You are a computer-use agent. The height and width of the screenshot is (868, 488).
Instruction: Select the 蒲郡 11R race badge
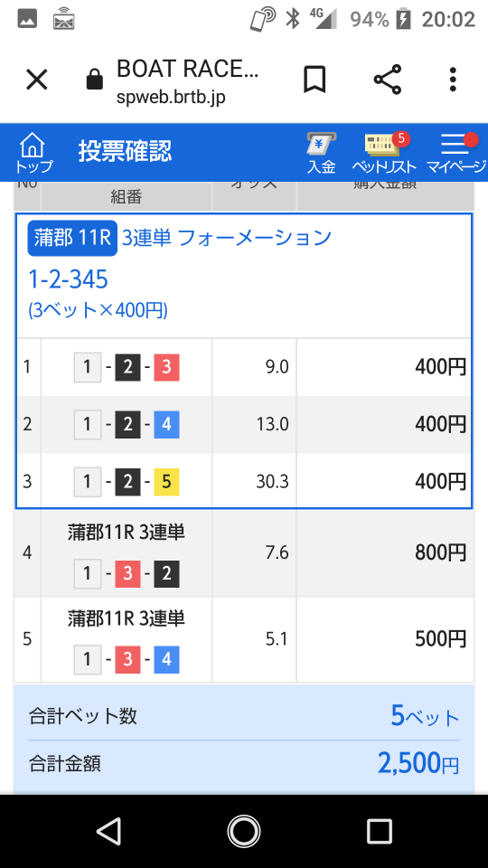pos(72,239)
